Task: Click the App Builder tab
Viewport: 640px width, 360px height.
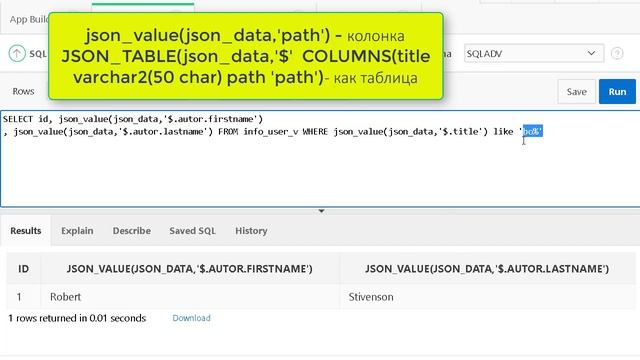Action: [29, 19]
